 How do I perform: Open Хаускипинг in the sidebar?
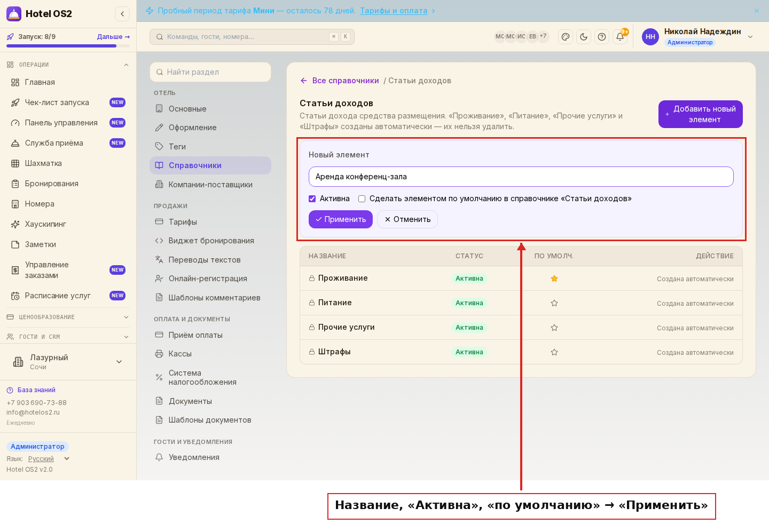click(x=68, y=224)
